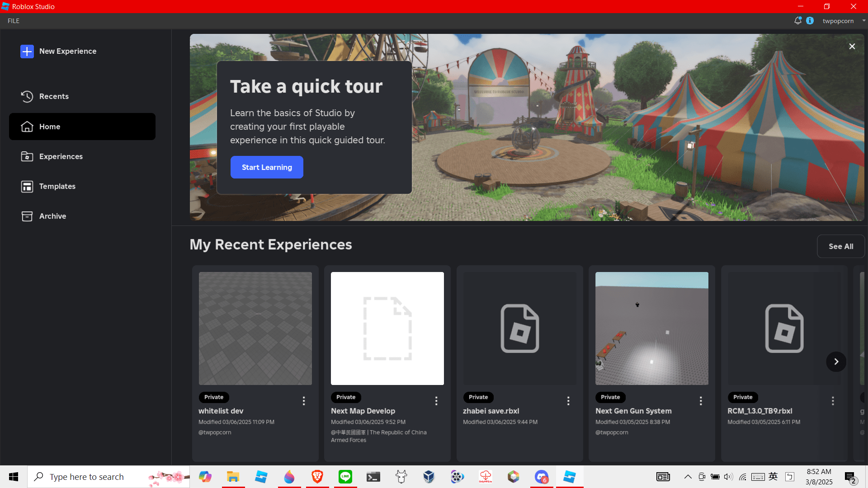
Task: Click See All recent experiences
Action: (x=840, y=246)
